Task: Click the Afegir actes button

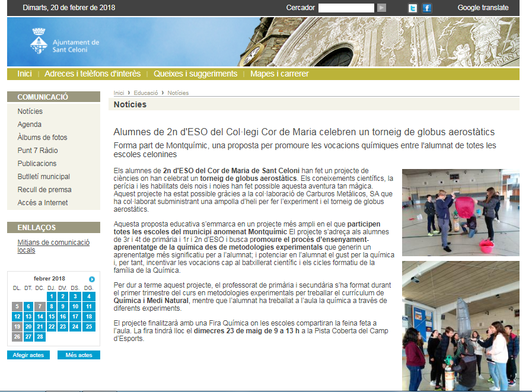Action: tap(28, 355)
